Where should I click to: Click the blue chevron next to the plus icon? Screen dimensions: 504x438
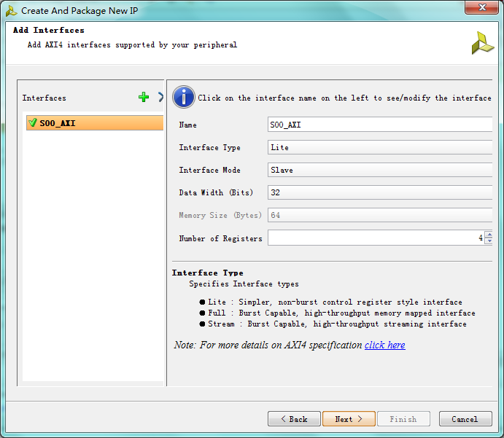(x=160, y=97)
